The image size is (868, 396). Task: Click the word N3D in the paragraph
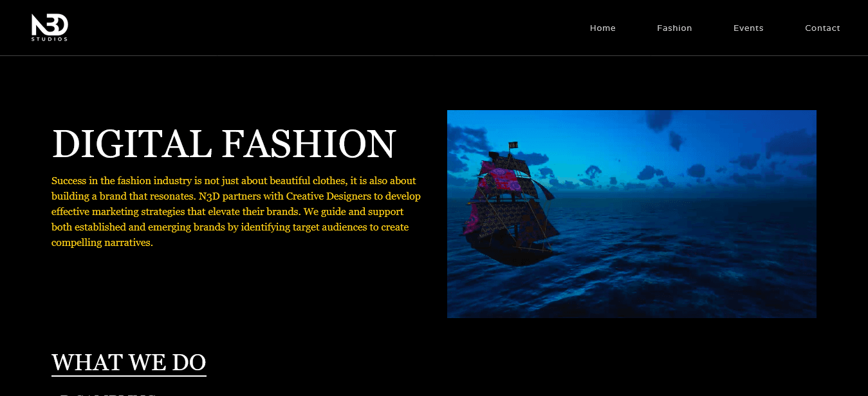[210, 196]
